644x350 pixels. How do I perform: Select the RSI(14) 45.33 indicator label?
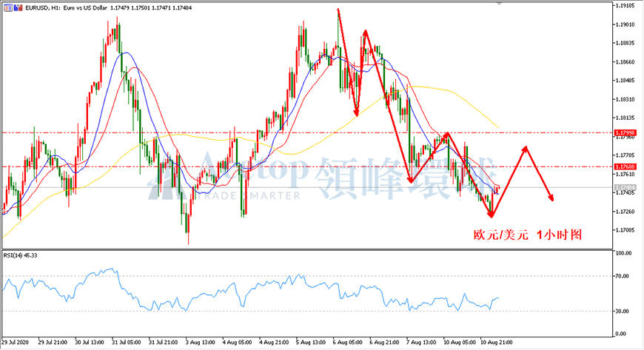(x=20, y=255)
